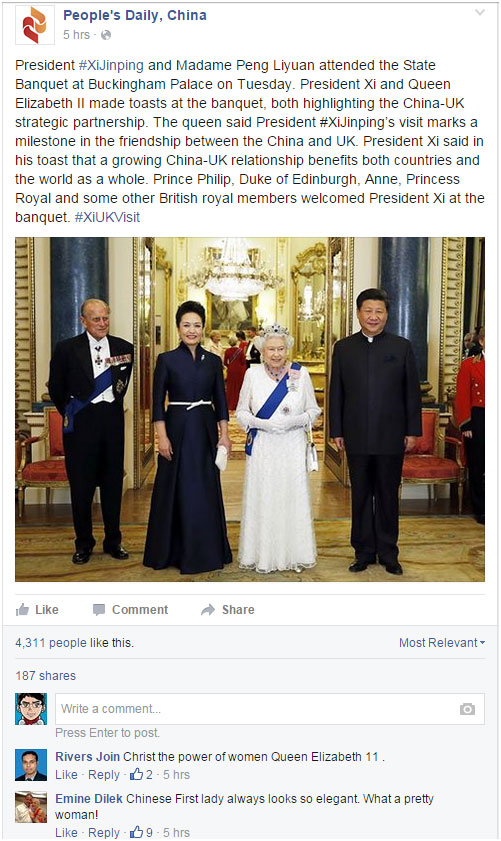The width and height of the screenshot is (501, 841).
Task: Attach a photo using the camera icon
Action: coord(467,709)
